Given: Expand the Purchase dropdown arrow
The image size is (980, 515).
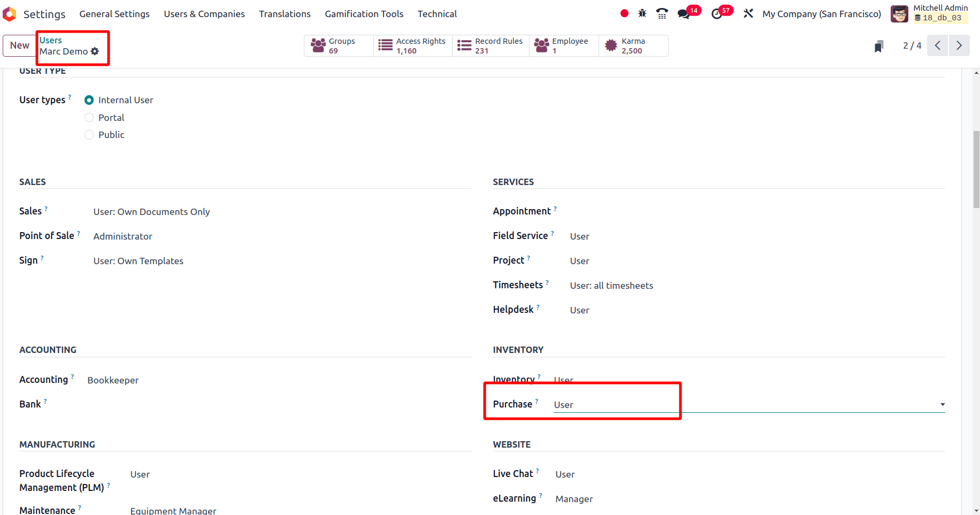Looking at the screenshot, I should tap(943, 405).
